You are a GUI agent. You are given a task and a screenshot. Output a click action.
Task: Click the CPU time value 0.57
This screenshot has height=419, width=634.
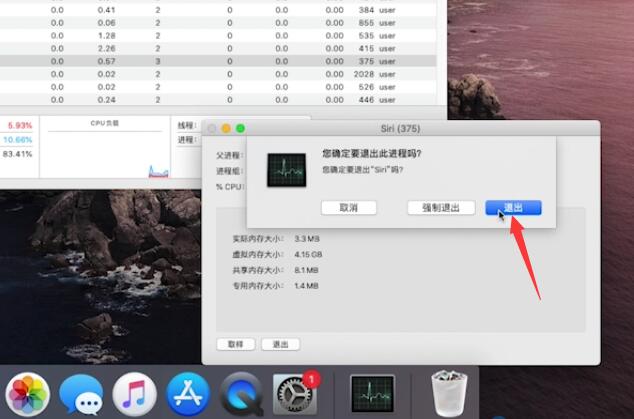(x=106, y=61)
